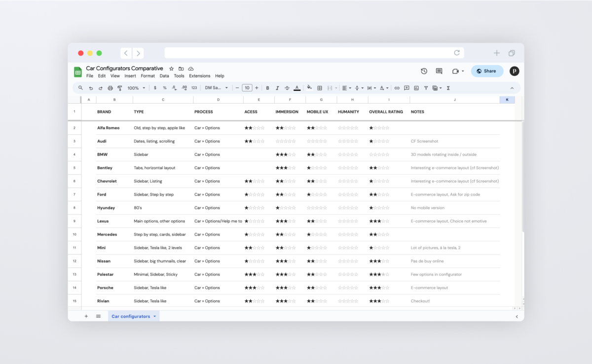The width and height of the screenshot is (592, 364).
Task: Open the 100% zoom dropdown
Action: (136, 88)
